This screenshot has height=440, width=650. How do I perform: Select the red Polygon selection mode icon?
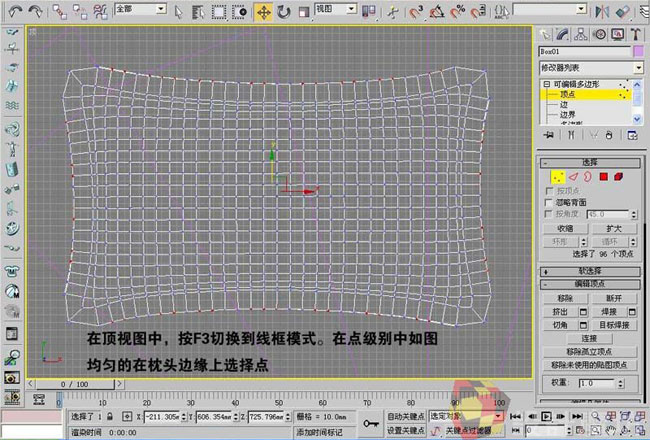pyautogui.click(x=604, y=177)
